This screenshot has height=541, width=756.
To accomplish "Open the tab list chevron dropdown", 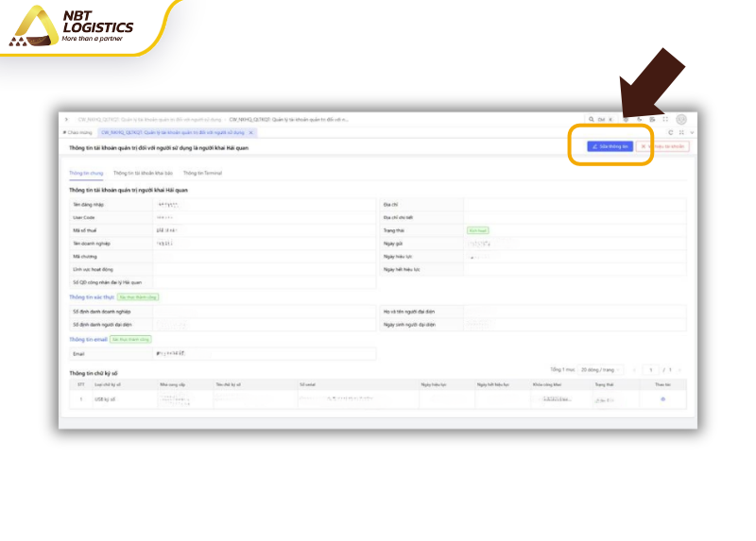I will tap(692, 132).
